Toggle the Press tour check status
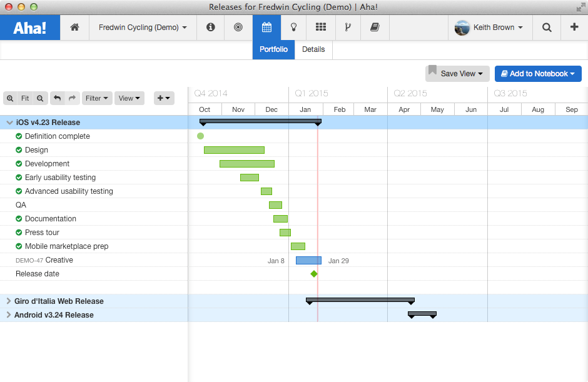Viewport: 588px width, 382px height. click(x=19, y=233)
